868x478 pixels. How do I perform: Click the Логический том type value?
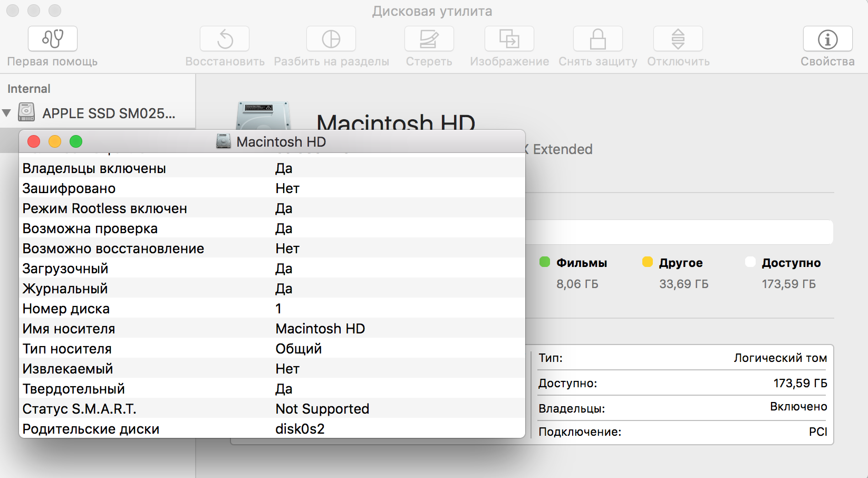coord(780,358)
